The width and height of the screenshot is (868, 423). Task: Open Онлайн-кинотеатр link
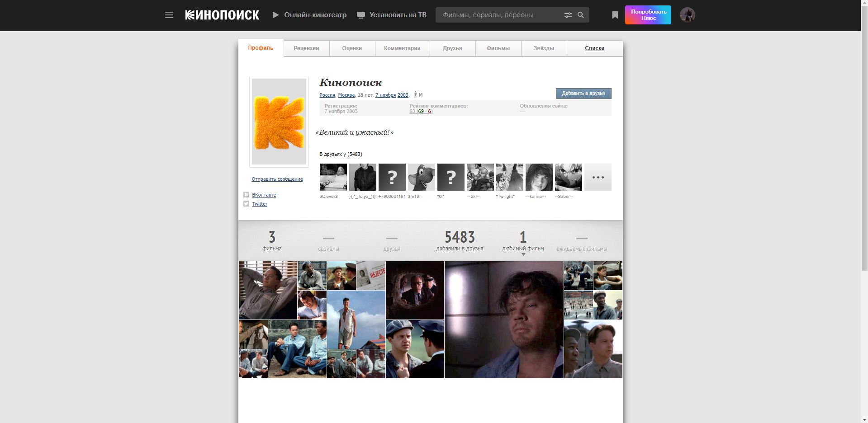315,15
